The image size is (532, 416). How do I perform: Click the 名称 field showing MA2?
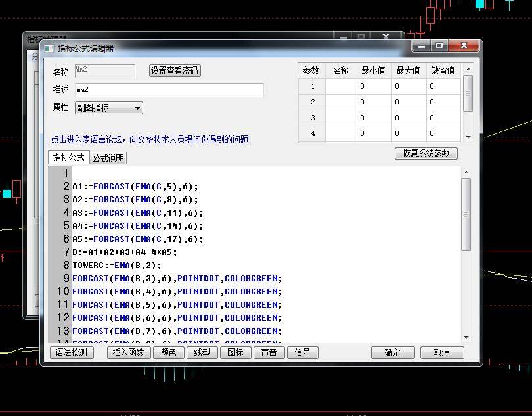105,70
